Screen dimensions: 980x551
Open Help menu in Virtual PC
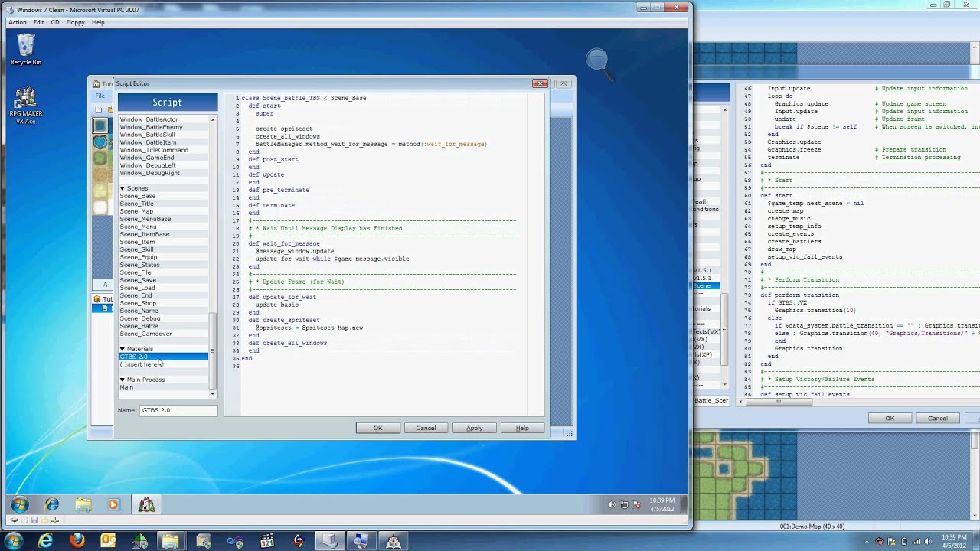point(98,22)
